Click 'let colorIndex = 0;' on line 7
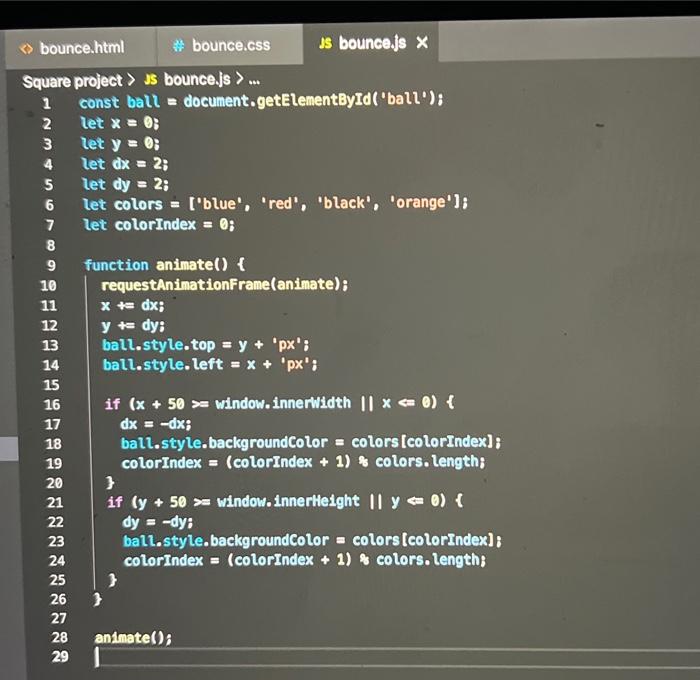 [159, 224]
